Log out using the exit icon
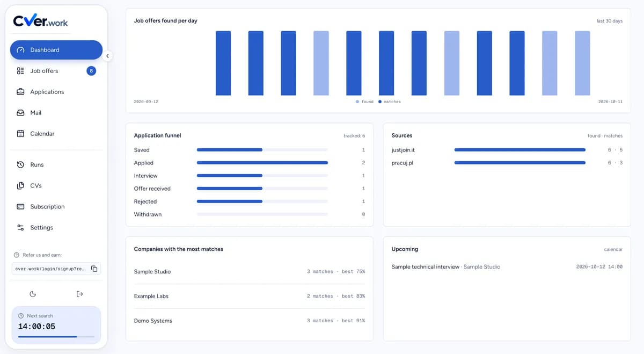The width and height of the screenshot is (644, 354). pyautogui.click(x=80, y=294)
